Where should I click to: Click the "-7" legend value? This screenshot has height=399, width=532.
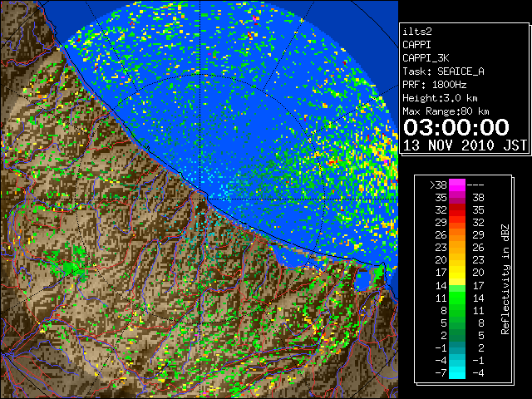click(x=441, y=372)
